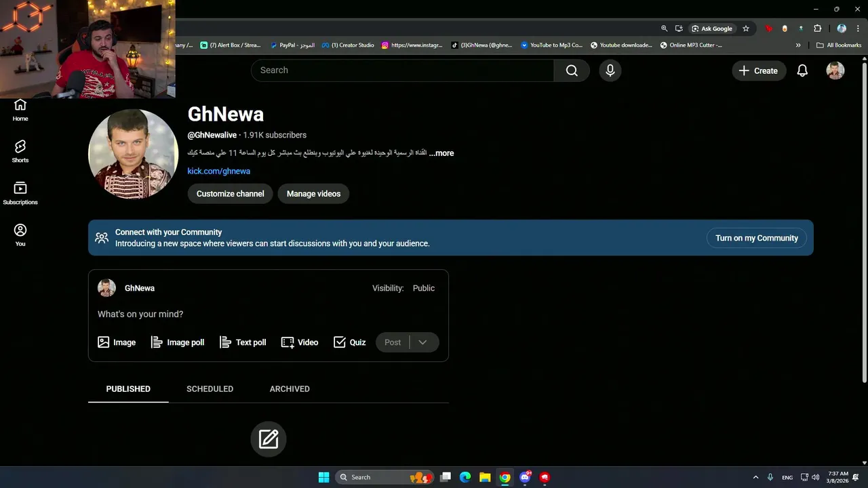Open the You sidebar item
868x488 pixels.
(x=20, y=235)
